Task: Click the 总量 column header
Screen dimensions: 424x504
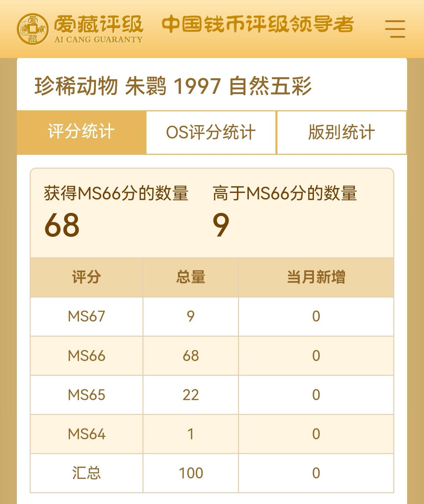Action: point(191,277)
